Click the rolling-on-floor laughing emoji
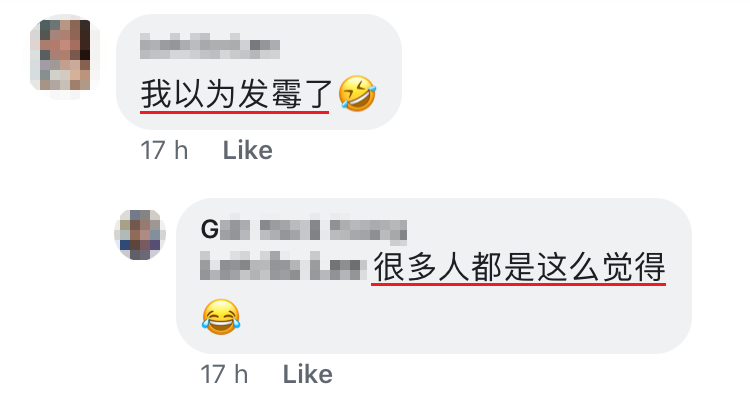The height and width of the screenshot is (402, 750). [x=357, y=93]
